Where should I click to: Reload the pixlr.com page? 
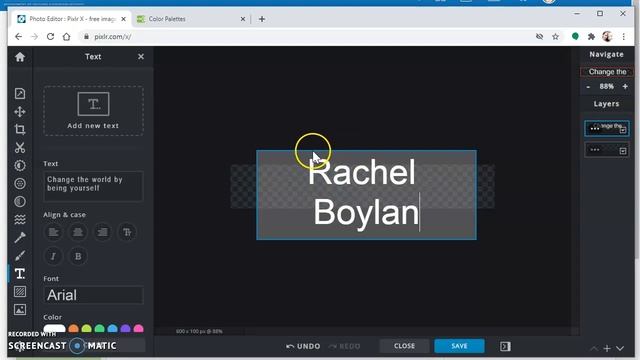[x=50, y=37]
